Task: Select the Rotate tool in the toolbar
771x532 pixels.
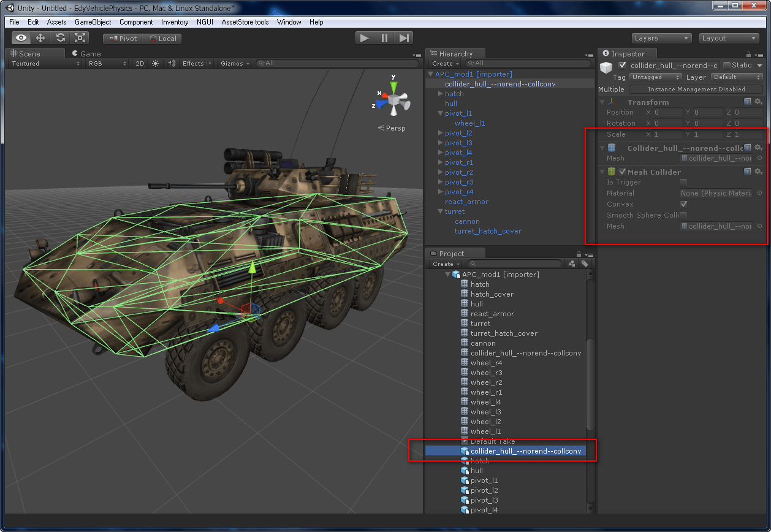Action: pos(60,37)
